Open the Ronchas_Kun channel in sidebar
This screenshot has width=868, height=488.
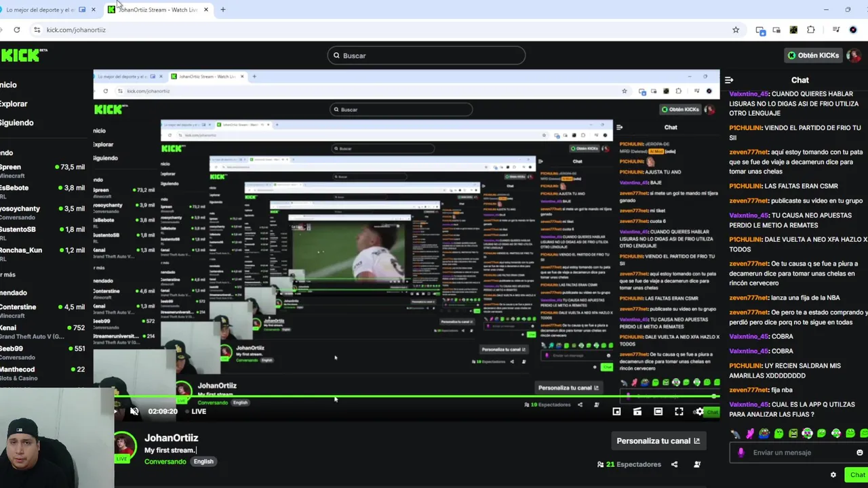click(x=42, y=253)
